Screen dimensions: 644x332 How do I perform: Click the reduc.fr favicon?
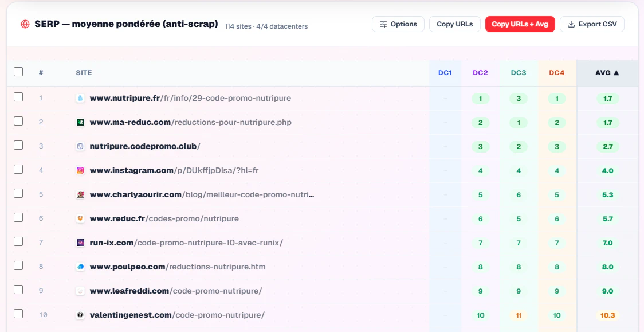click(x=80, y=218)
